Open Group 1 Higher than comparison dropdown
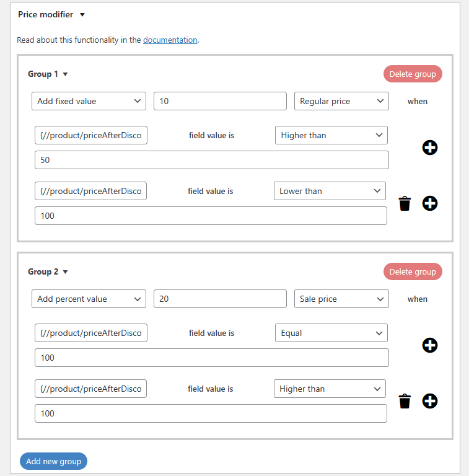 coord(331,135)
